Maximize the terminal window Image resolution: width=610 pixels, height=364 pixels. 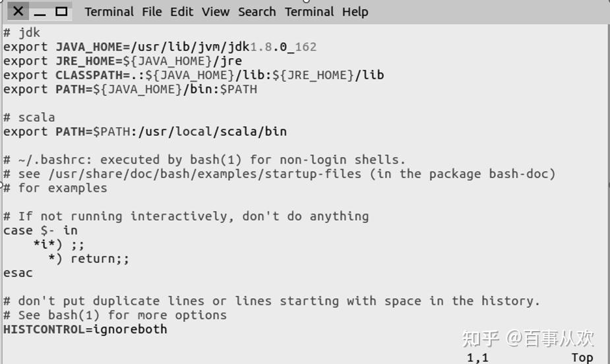61,11
